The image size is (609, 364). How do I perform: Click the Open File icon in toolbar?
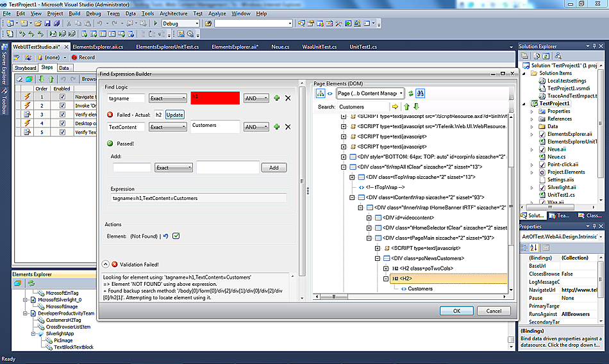pyautogui.click(x=38, y=23)
